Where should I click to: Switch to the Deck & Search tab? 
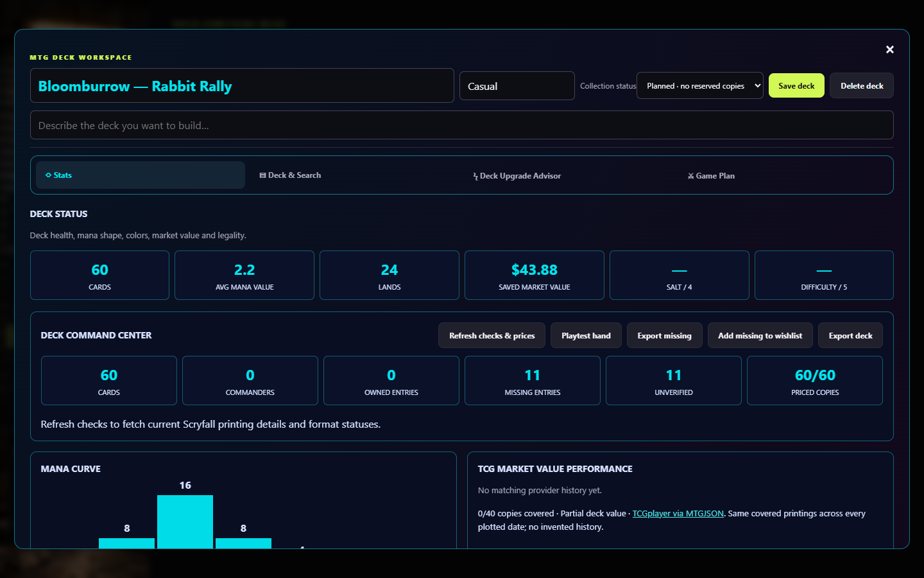click(x=355, y=175)
